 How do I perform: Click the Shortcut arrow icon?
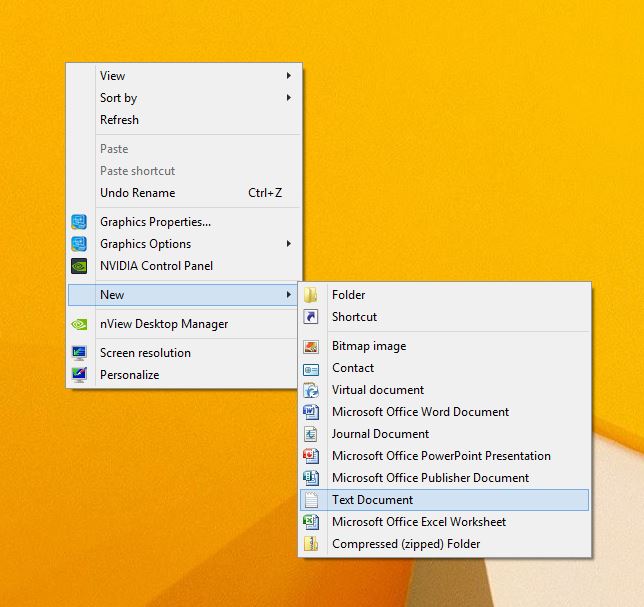pos(311,317)
